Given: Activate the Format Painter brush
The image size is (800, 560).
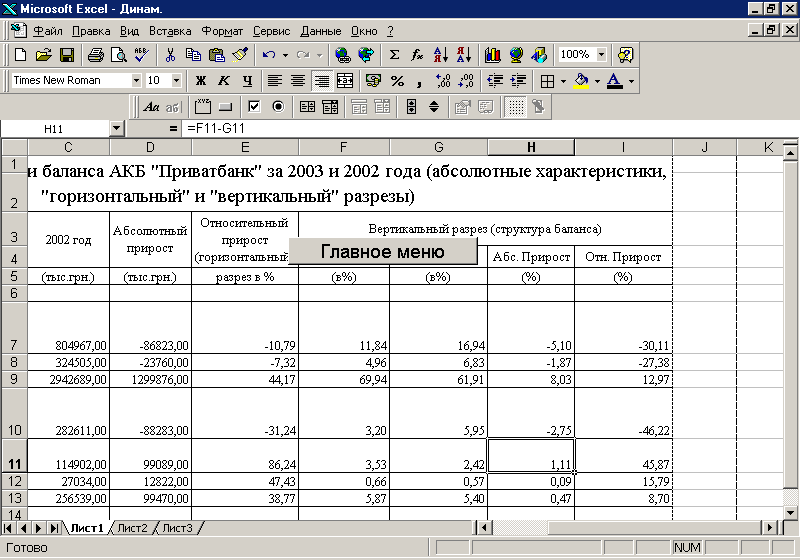Looking at the screenshot, I should 240,55.
